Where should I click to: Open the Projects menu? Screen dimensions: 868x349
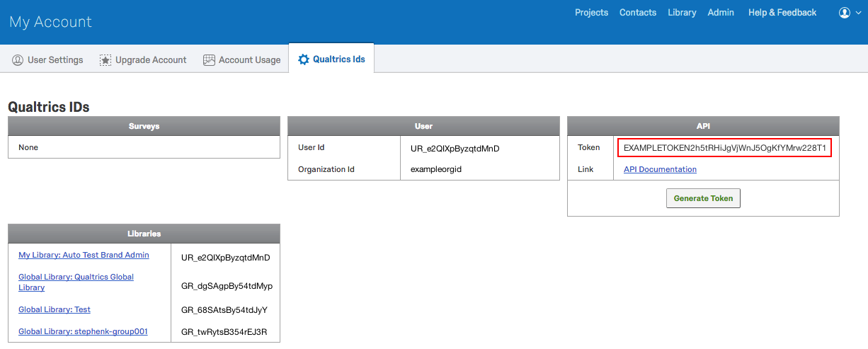click(591, 13)
